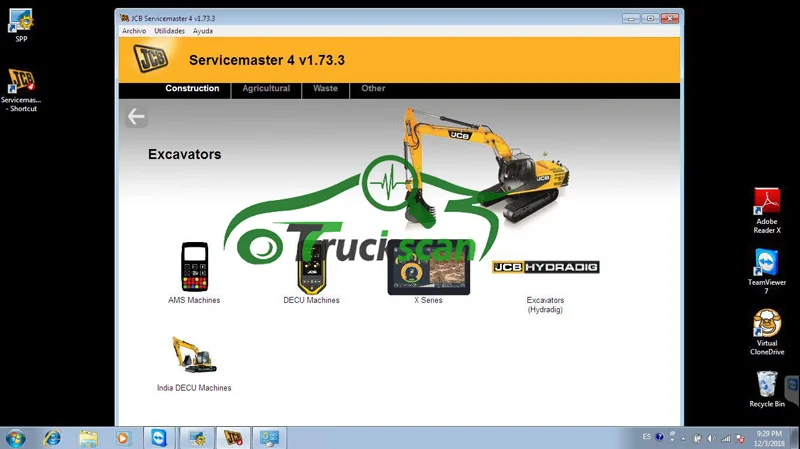The height and width of the screenshot is (449, 800).
Task: Click the Servicemaster 4 v1.73.3 header title
Action: pos(267,60)
